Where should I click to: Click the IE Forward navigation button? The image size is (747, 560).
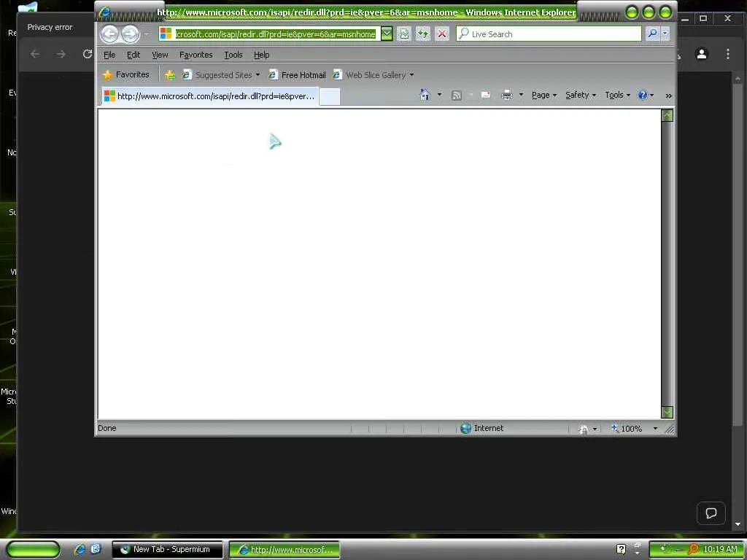coord(130,34)
